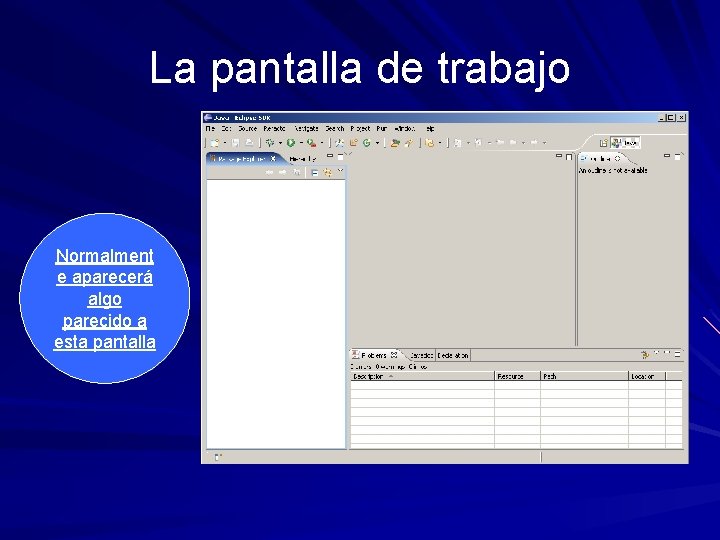The image size is (720, 540).
Task: Maximize the Problems view pane
Action: click(x=678, y=354)
